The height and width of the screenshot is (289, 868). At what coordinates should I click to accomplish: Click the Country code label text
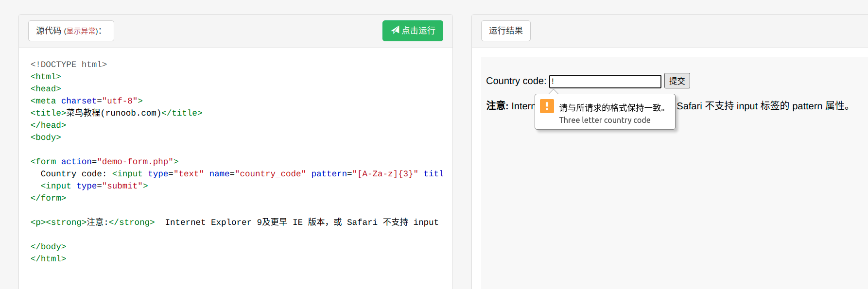click(x=516, y=81)
